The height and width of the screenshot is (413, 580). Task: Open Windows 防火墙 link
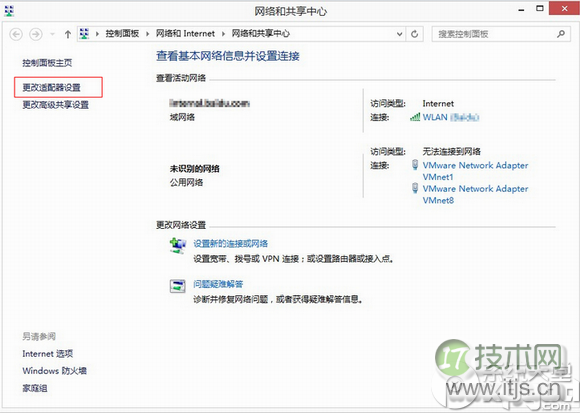click(x=54, y=371)
